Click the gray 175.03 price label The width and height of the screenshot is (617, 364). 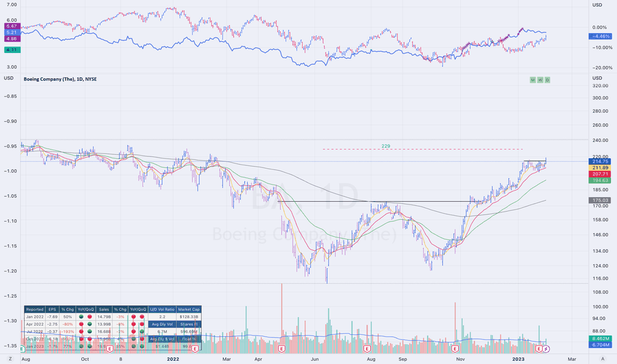(600, 201)
